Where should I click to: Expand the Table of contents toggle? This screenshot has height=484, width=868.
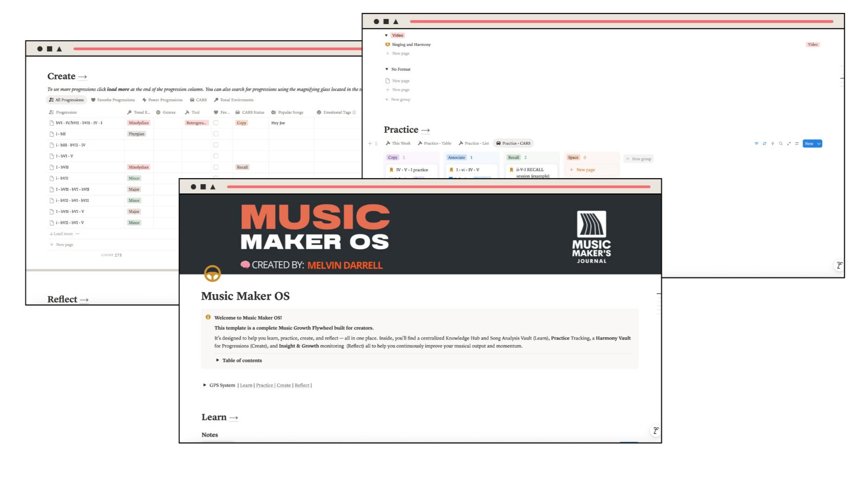tap(217, 361)
